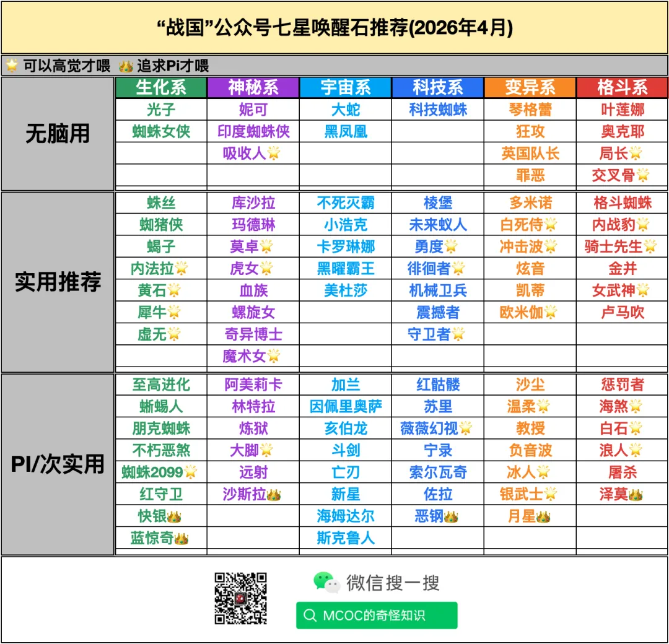Select the 科技系 column header
The height and width of the screenshot is (644, 669).
[x=438, y=87]
